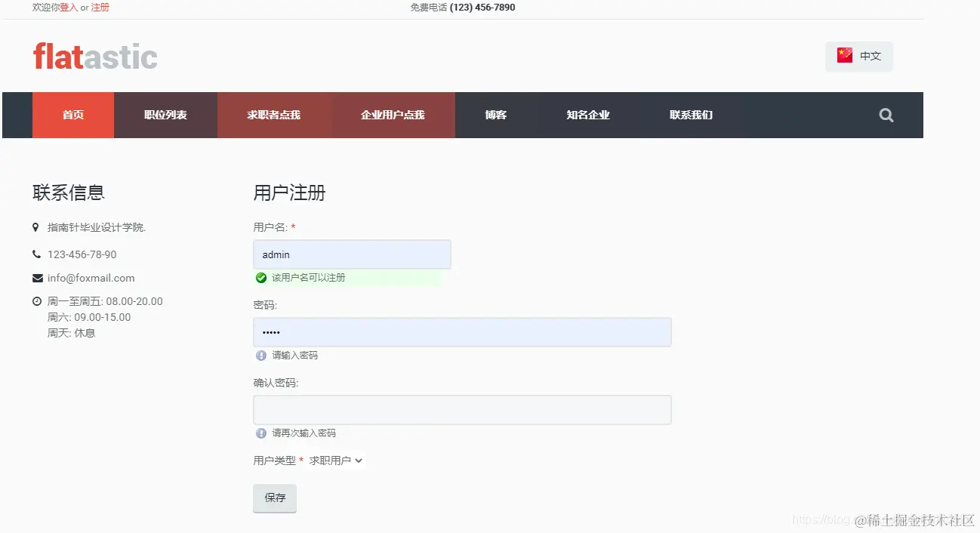This screenshot has width=980, height=533.
Task: Open the 联系我们 menu item
Action: pos(691,115)
